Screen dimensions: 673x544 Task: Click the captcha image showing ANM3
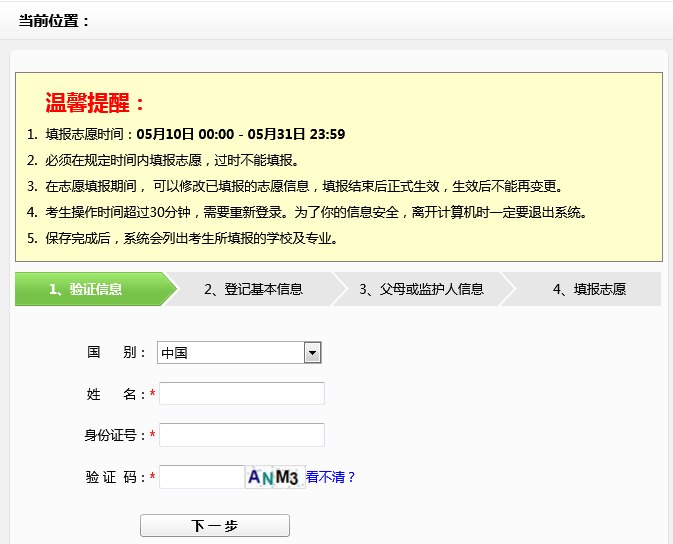(x=275, y=478)
